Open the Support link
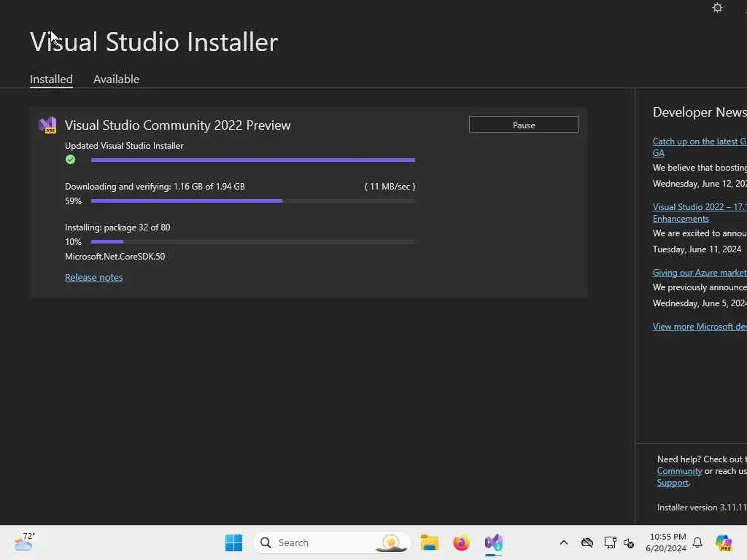The width and height of the screenshot is (747, 560). (x=673, y=483)
